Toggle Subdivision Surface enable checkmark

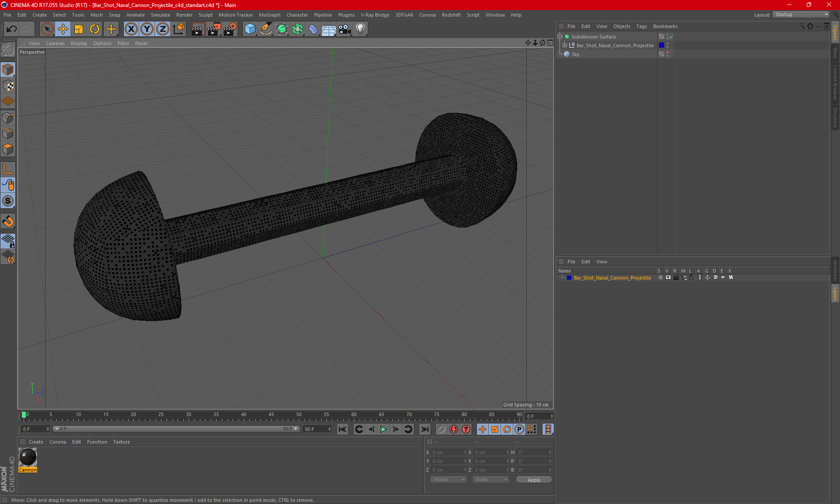[x=672, y=37]
